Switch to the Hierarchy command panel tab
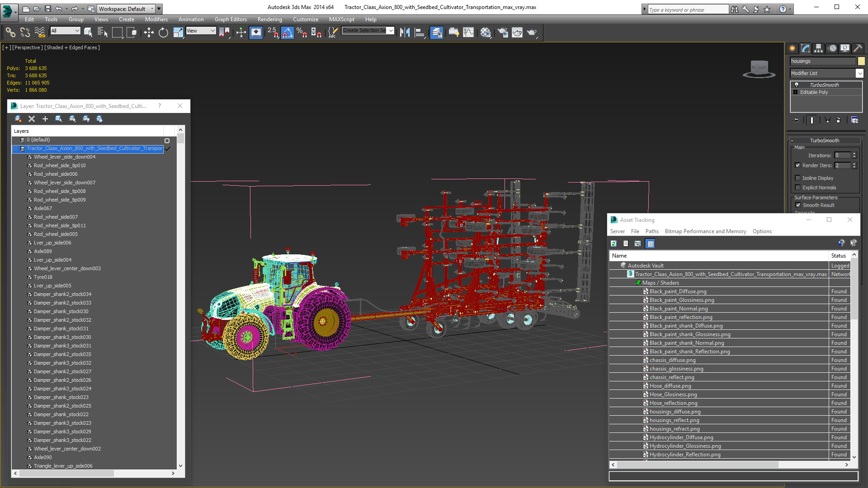 coord(819,48)
